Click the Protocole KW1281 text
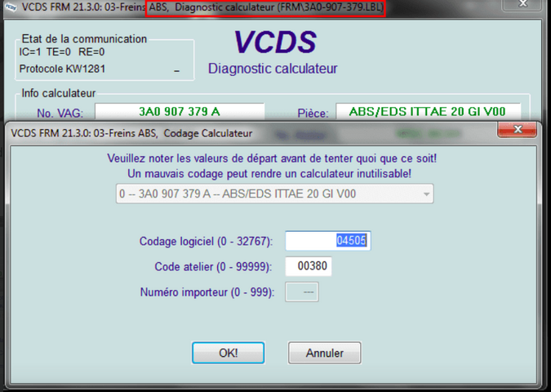Screen dimensions: 551x392 [62, 69]
